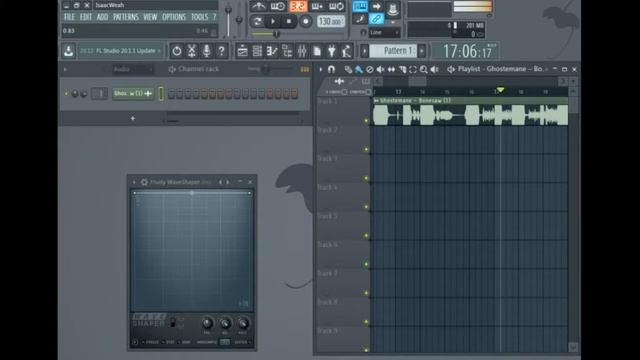640x360 pixels.
Task: Click the question mark help icon in toolbar
Action: point(221,51)
